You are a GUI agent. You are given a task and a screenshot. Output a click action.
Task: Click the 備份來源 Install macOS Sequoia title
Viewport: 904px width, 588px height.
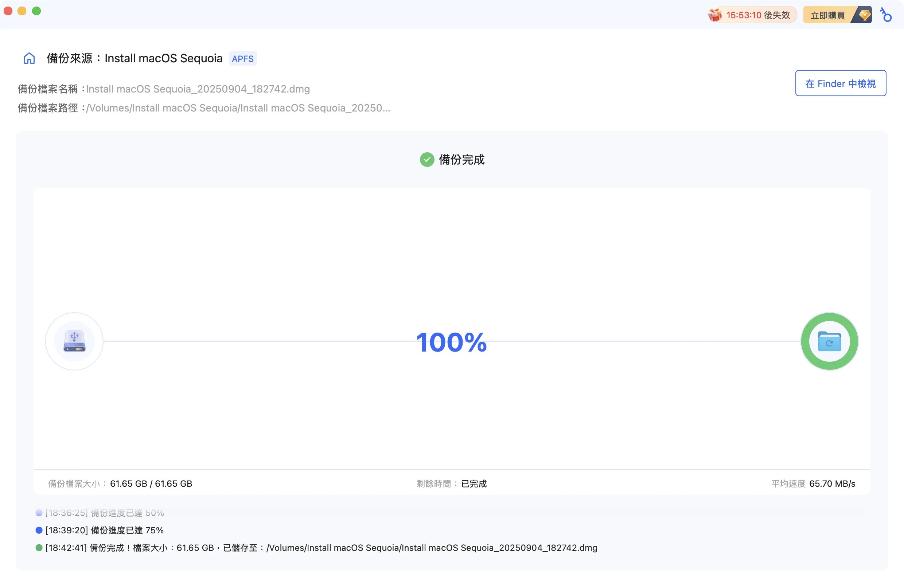pyautogui.click(x=135, y=58)
